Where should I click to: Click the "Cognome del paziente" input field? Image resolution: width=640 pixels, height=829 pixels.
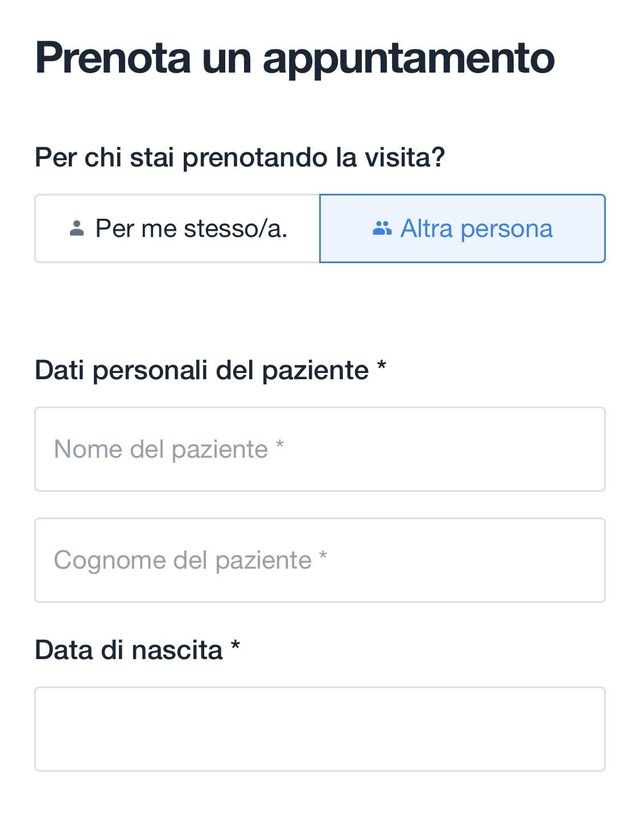tap(320, 560)
